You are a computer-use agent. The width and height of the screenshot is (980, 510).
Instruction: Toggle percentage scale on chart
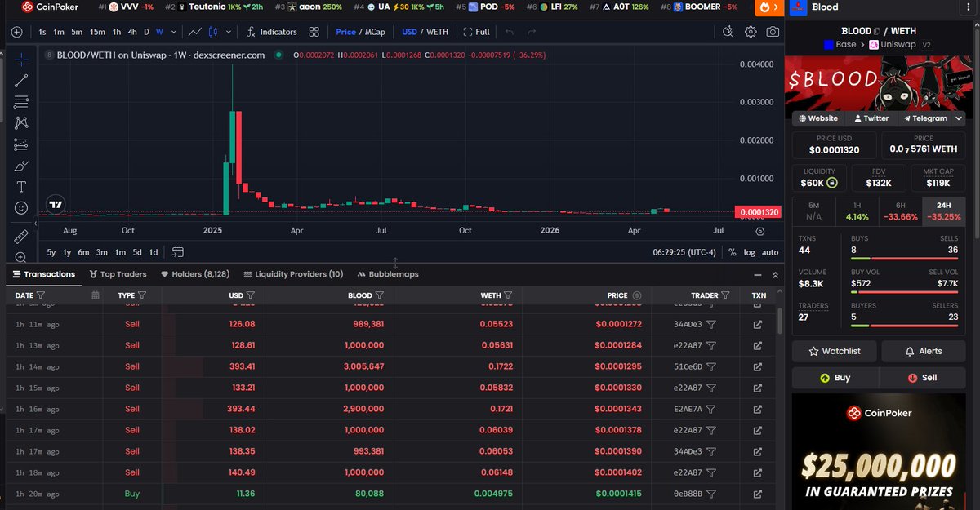(x=733, y=252)
